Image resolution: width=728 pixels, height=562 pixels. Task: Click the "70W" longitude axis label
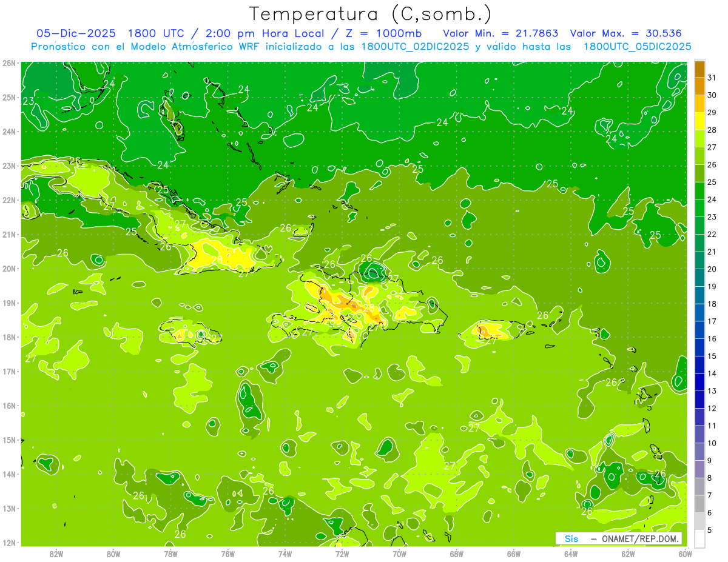tap(399, 554)
